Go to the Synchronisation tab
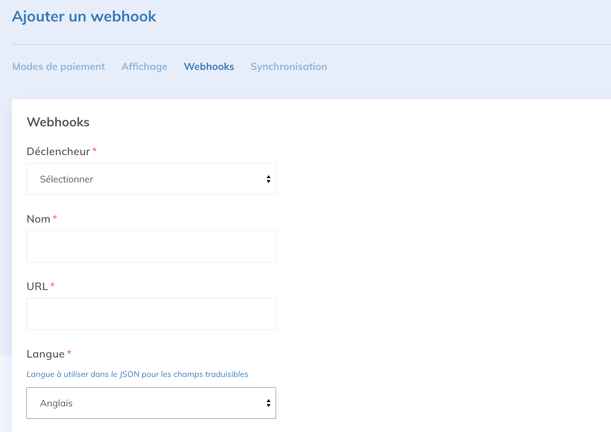 tap(288, 67)
